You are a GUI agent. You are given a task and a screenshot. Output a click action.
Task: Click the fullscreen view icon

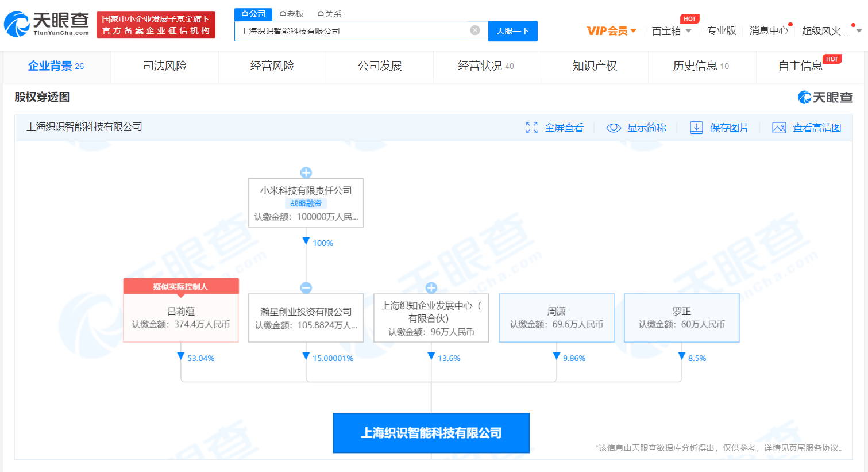point(532,128)
